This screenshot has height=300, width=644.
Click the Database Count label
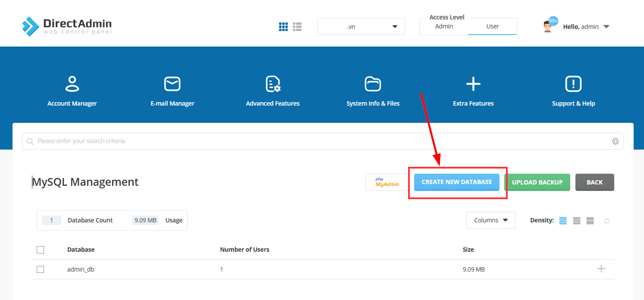click(x=90, y=220)
